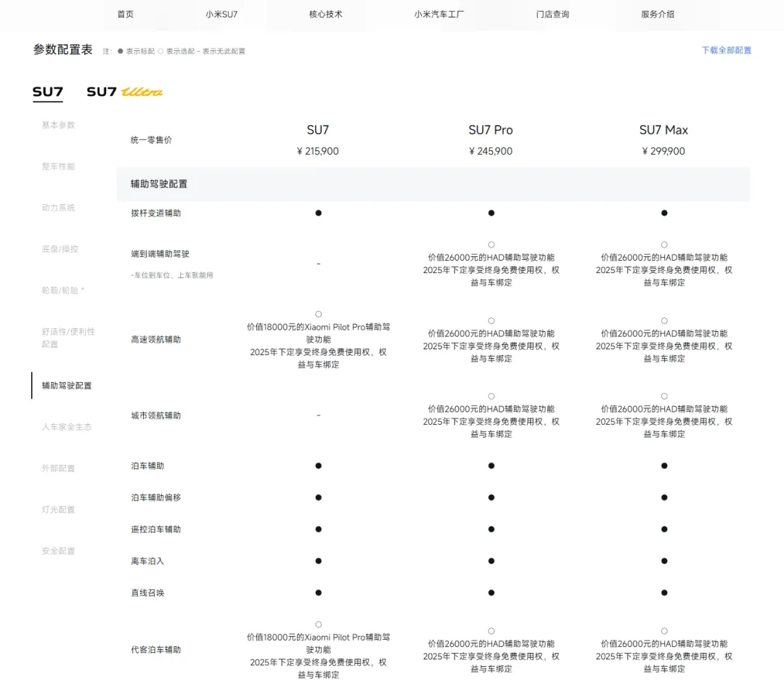Open the 首页 navigation item
The height and width of the screenshot is (687, 784).
coord(124,13)
